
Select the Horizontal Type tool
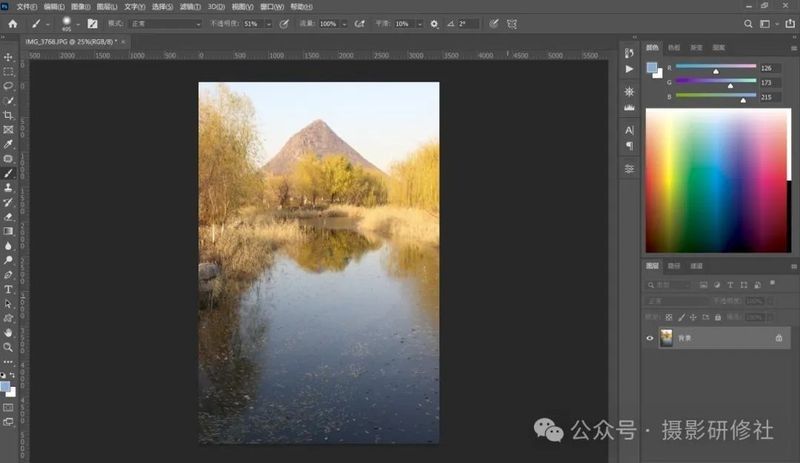[x=8, y=289]
